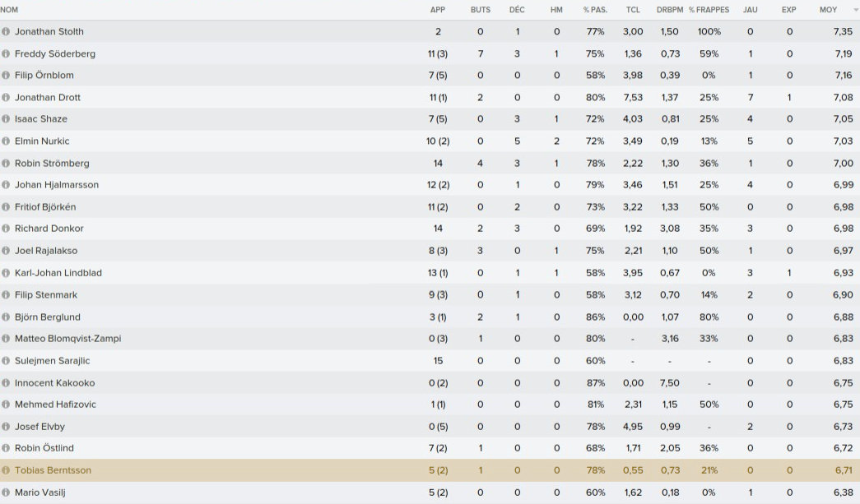Click info icon next to Innocent Kakooko
The image size is (860, 504).
pyautogui.click(x=6, y=382)
